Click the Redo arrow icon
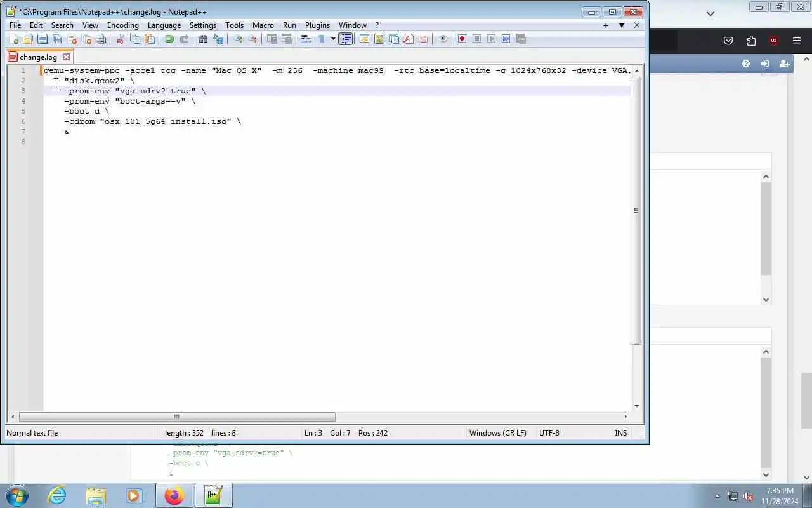The width and height of the screenshot is (812, 508). coord(183,39)
